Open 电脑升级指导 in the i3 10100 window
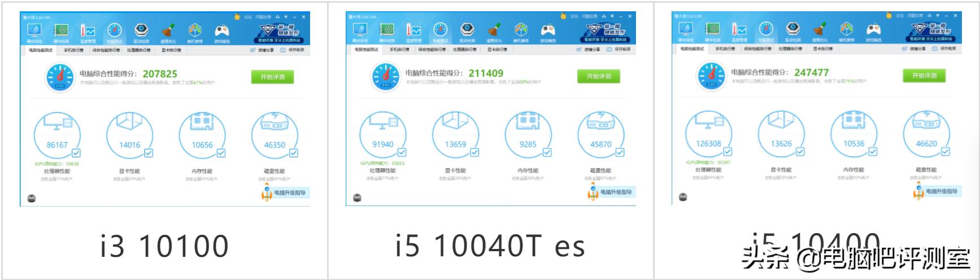The image size is (980, 280). [x=285, y=193]
